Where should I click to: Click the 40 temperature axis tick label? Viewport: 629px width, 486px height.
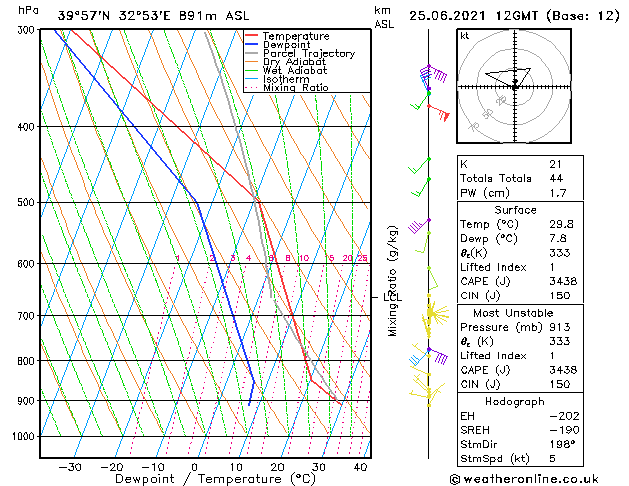coord(360,468)
